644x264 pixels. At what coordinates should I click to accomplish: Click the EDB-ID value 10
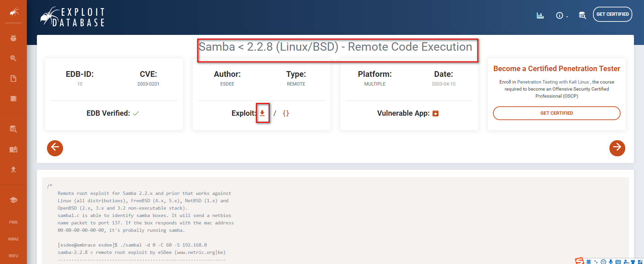(x=80, y=84)
